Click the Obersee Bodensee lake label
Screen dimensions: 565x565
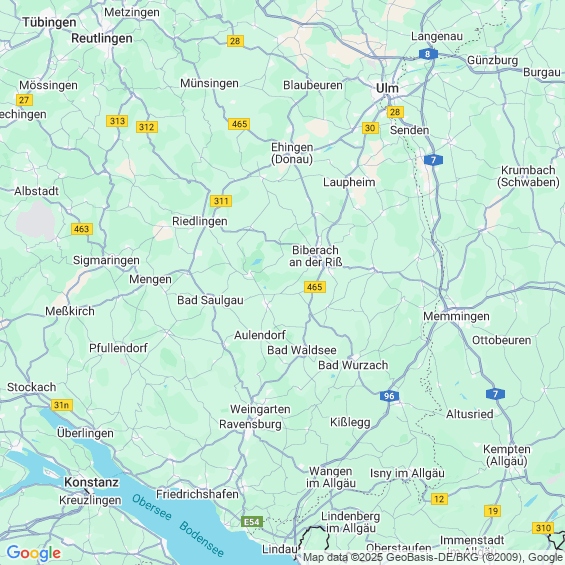pyautogui.click(x=178, y=525)
